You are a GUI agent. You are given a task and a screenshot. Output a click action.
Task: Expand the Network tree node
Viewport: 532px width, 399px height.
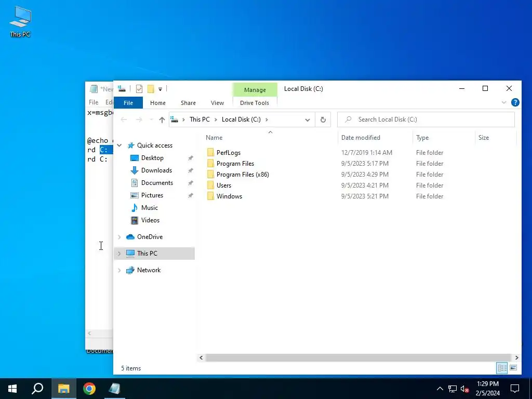(x=119, y=270)
